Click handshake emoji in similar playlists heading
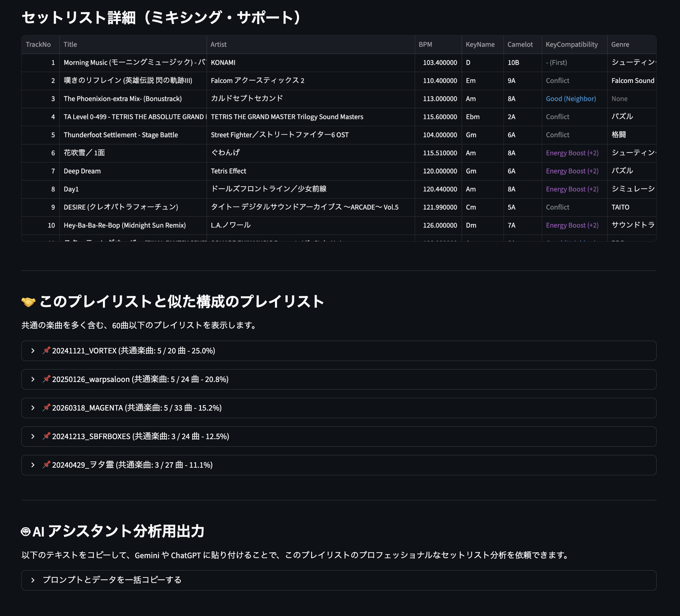The width and height of the screenshot is (680, 616). tap(28, 302)
